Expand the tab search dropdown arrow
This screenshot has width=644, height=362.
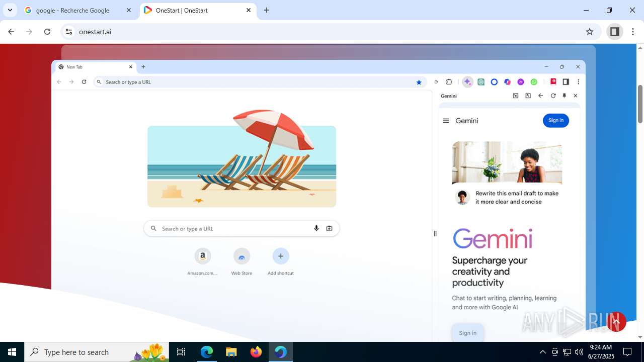pyautogui.click(x=10, y=10)
